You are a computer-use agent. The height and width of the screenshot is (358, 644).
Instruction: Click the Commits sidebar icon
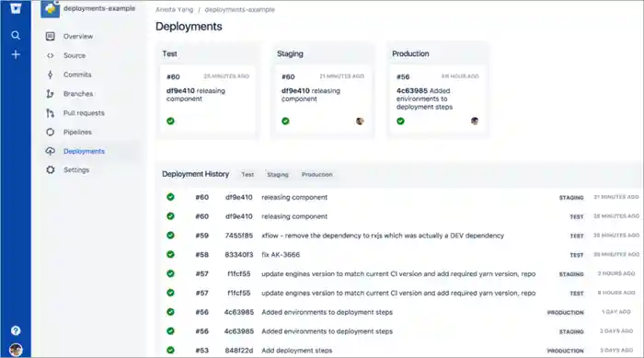point(50,75)
